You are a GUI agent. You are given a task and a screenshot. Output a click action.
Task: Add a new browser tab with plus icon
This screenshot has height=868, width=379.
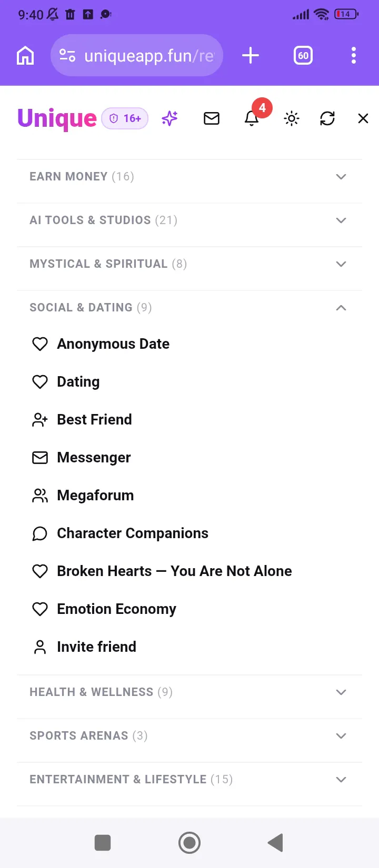(x=251, y=55)
